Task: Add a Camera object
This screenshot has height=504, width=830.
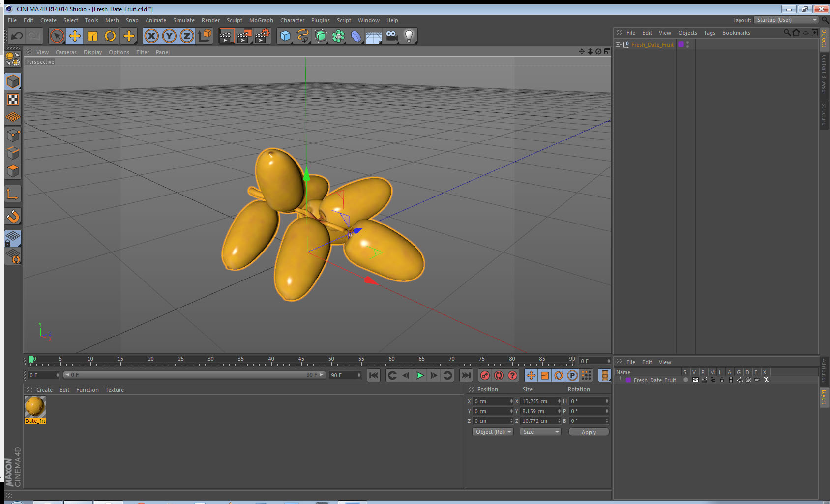Action: coord(391,36)
